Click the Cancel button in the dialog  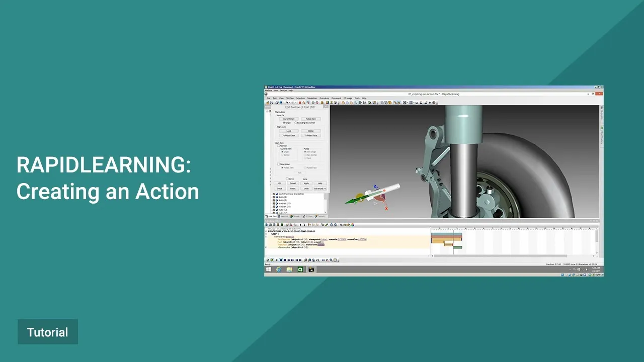(x=293, y=183)
